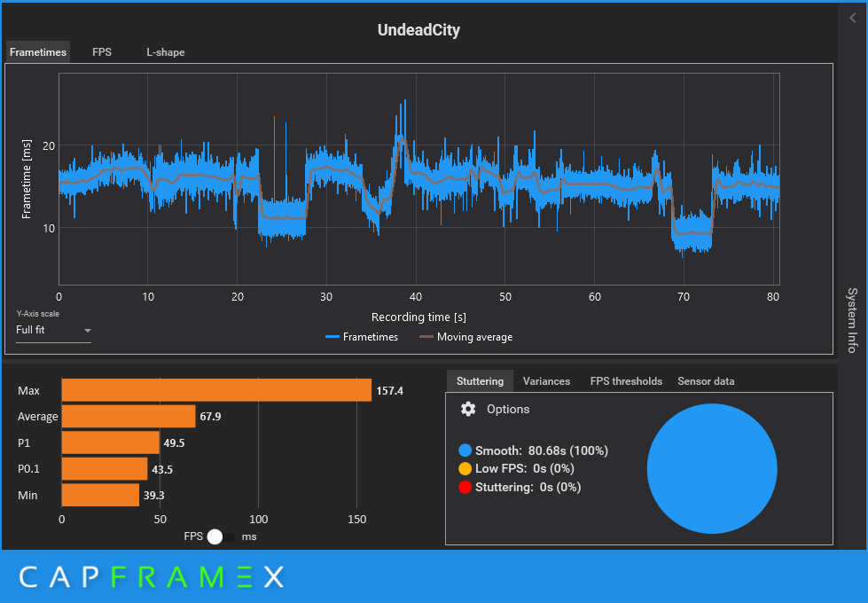The width and height of the screenshot is (868, 603).
Task: Show the Sensor data tab
Action: click(x=706, y=381)
